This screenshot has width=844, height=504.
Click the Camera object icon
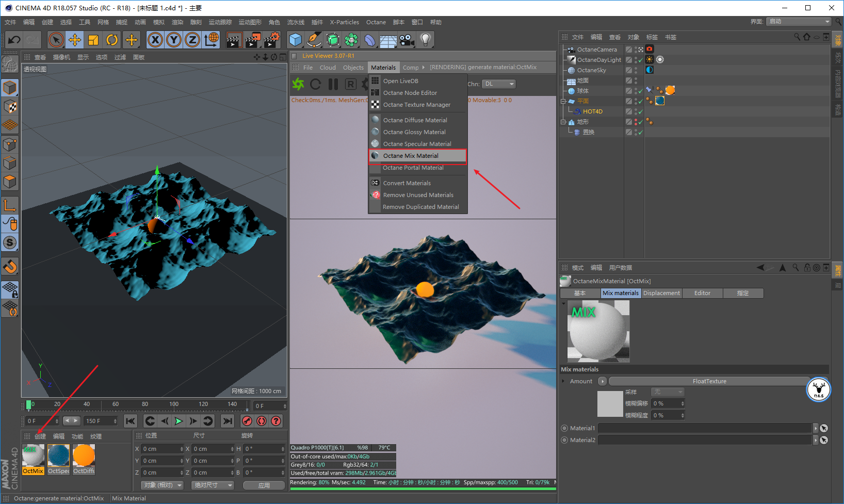click(x=407, y=40)
